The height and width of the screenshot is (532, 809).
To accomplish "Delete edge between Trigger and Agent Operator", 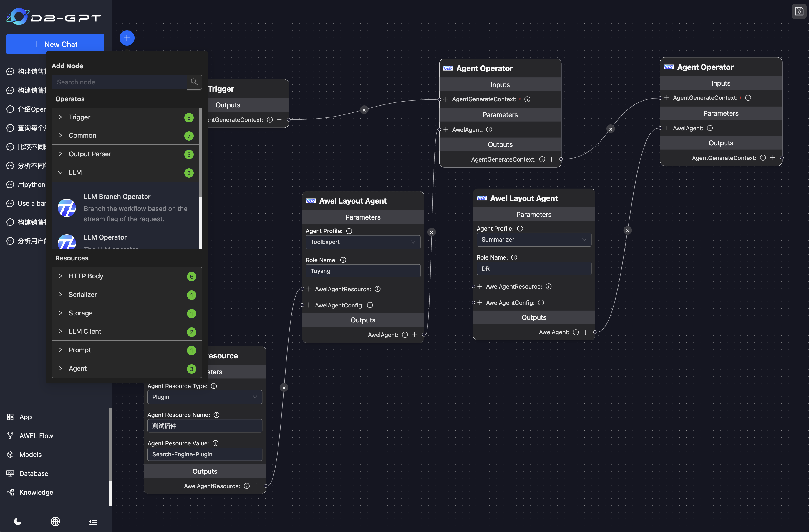I will [364, 110].
